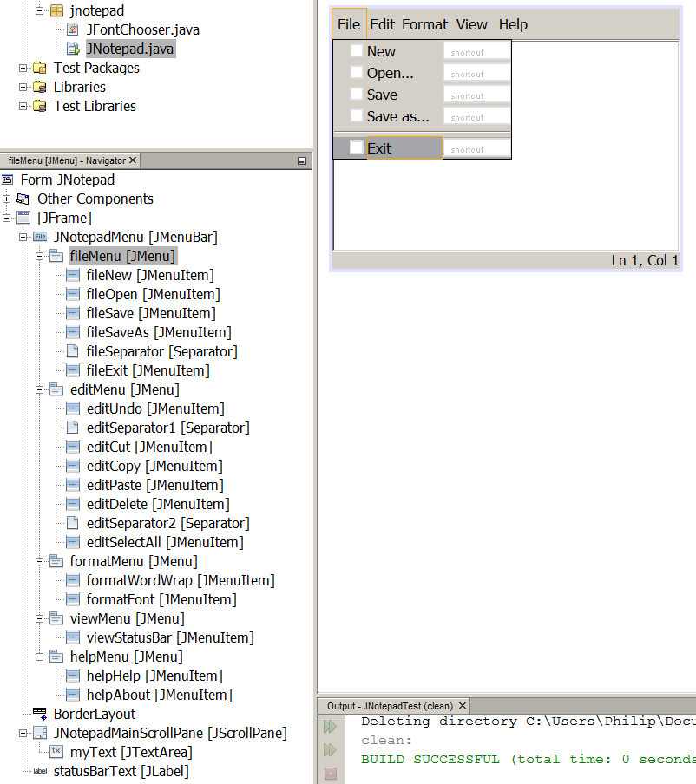Image resolution: width=696 pixels, height=784 pixels.
Task: Toggle the checkbox beside New menu item
Action: tap(357, 51)
